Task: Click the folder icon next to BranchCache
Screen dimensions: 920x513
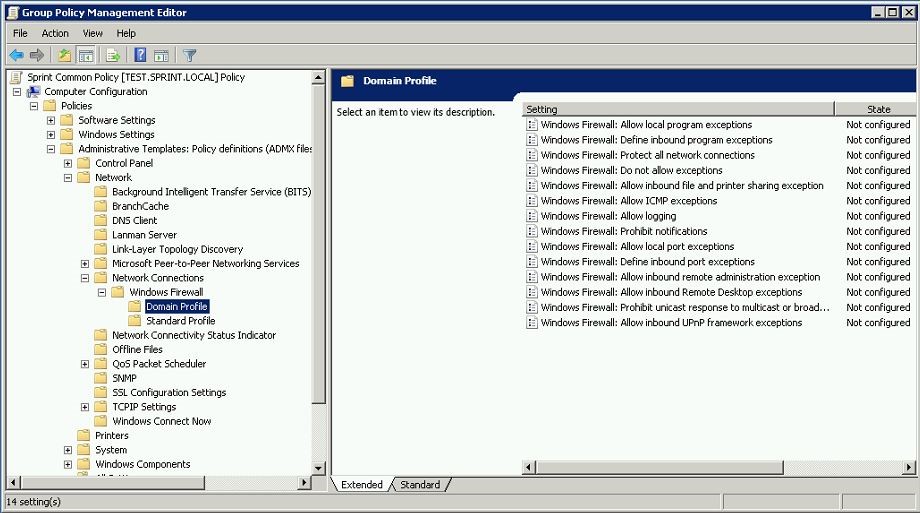Action: 101,206
